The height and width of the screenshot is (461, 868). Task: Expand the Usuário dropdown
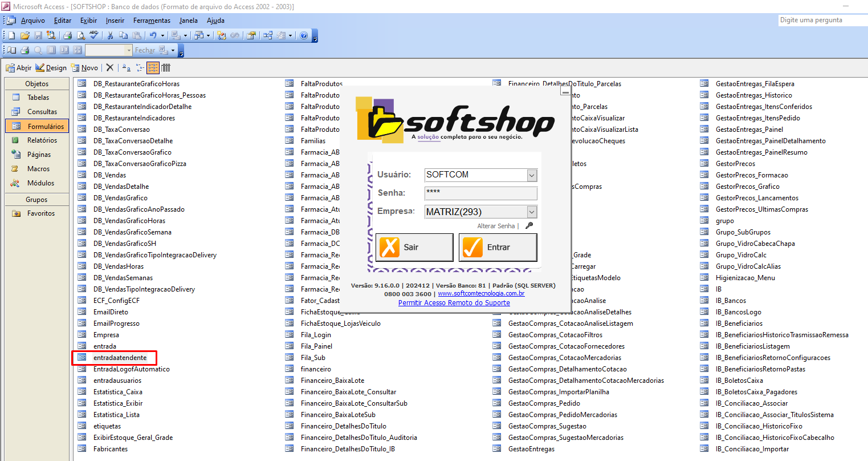click(531, 175)
